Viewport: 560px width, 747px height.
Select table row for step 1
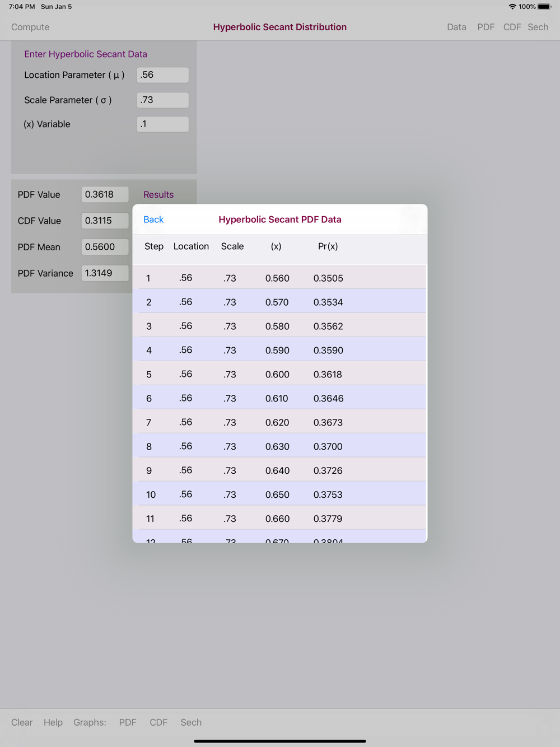[282, 277]
